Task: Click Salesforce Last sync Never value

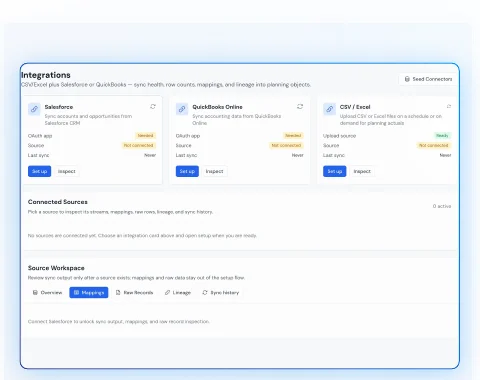Action: click(150, 155)
